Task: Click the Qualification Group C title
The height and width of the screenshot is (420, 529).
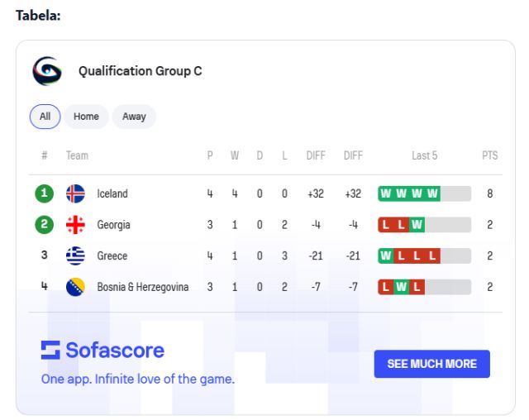Action: 140,71
